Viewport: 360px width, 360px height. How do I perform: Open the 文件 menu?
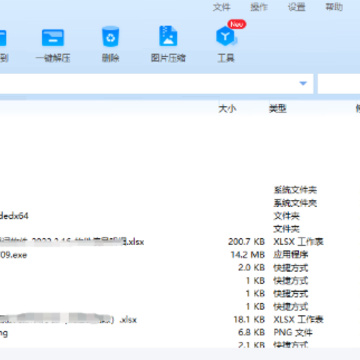coord(221,7)
